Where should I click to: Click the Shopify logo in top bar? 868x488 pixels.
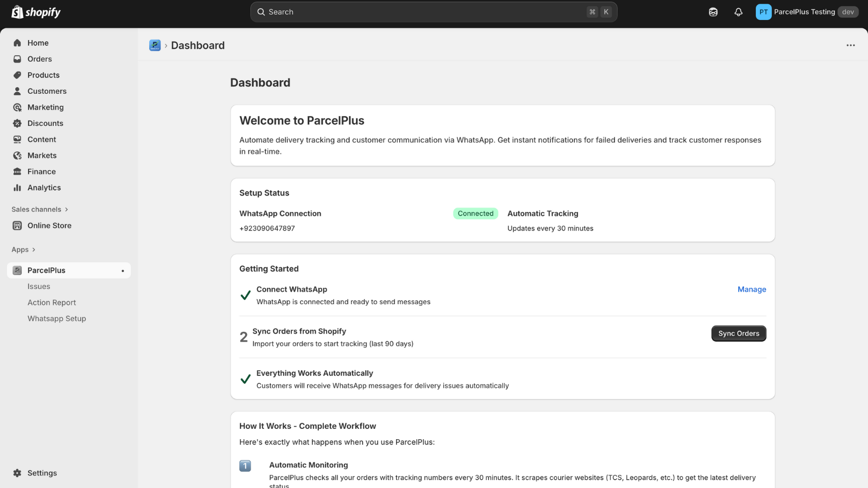pos(36,12)
